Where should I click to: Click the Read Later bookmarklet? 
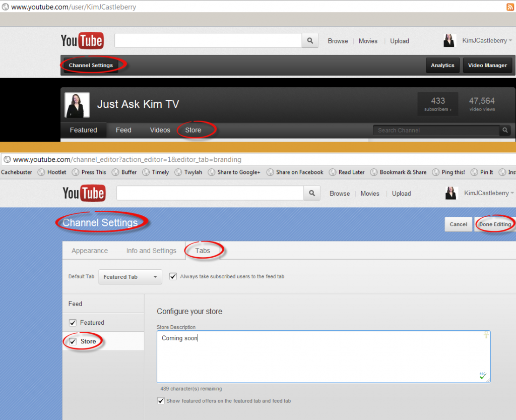click(x=347, y=172)
